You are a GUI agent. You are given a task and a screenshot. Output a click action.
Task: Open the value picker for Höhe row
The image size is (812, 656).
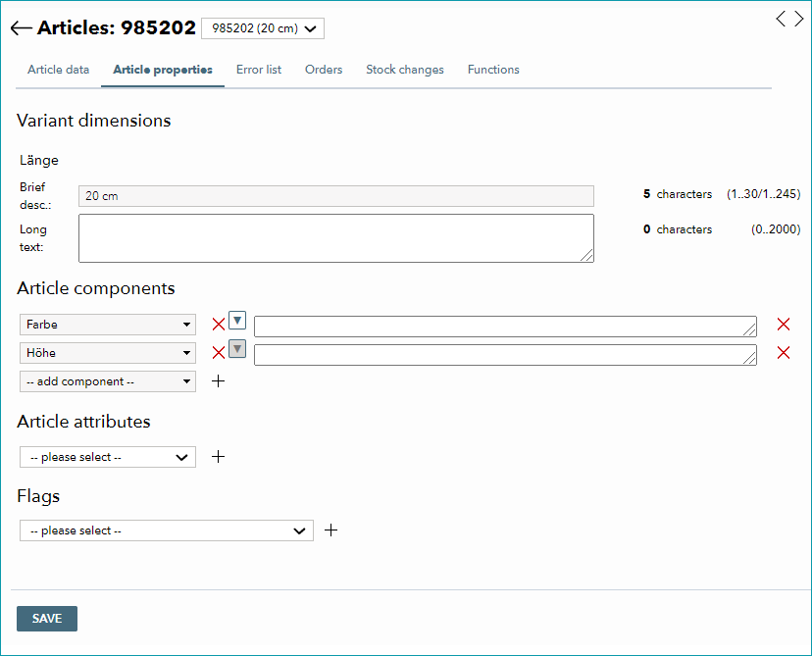[x=237, y=349]
